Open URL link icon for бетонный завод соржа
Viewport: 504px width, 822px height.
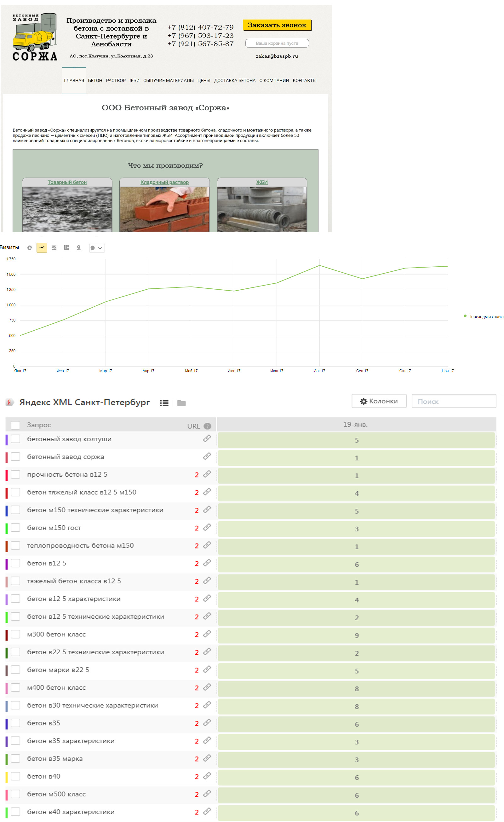pyautogui.click(x=207, y=456)
